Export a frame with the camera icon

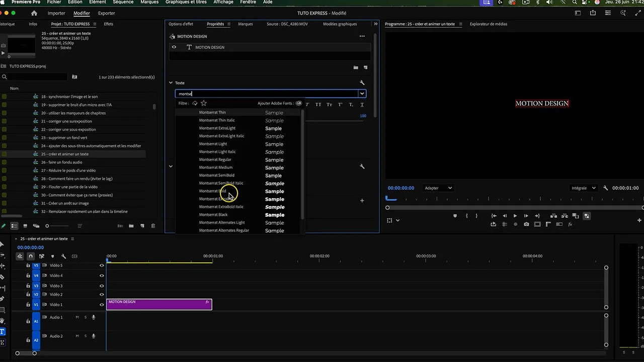(x=526, y=224)
